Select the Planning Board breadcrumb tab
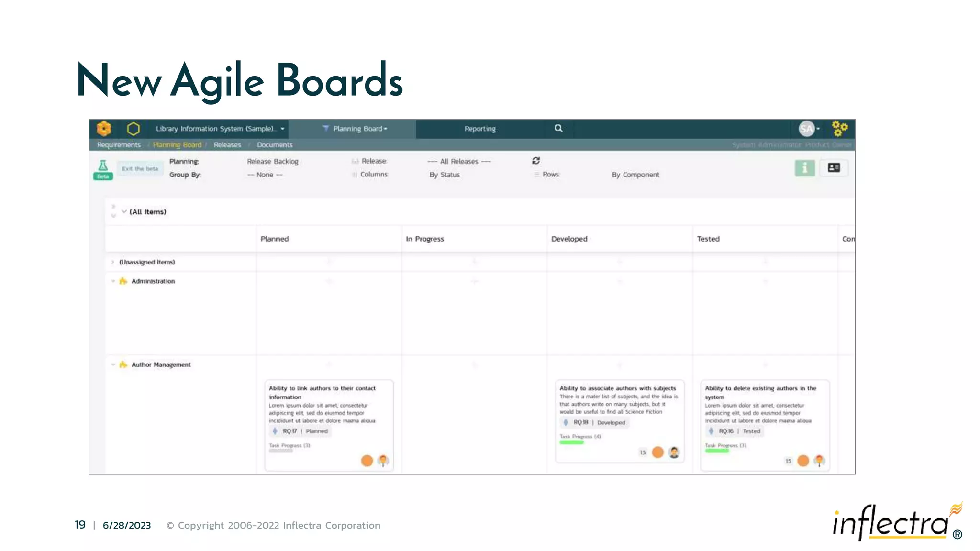This screenshot has height=551, width=980. pyautogui.click(x=177, y=145)
